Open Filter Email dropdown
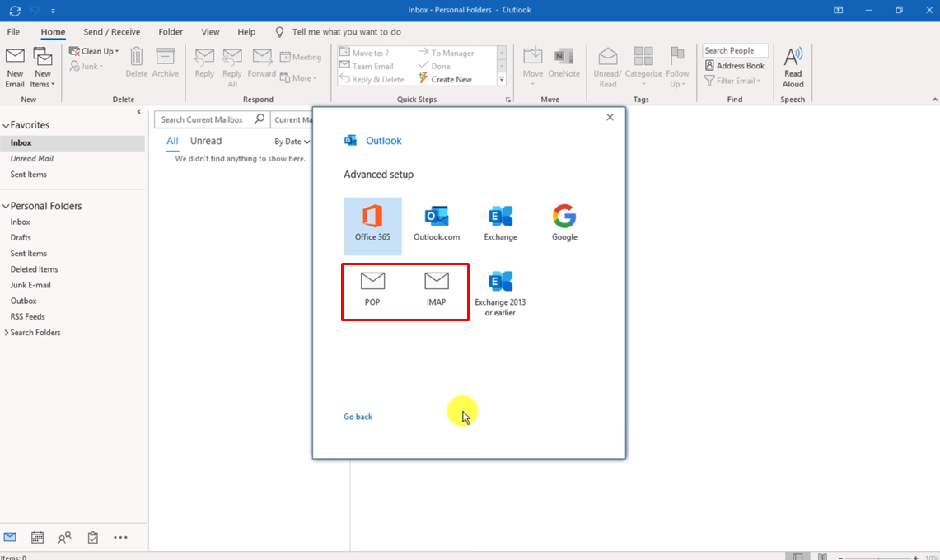The image size is (940, 560). [732, 81]
